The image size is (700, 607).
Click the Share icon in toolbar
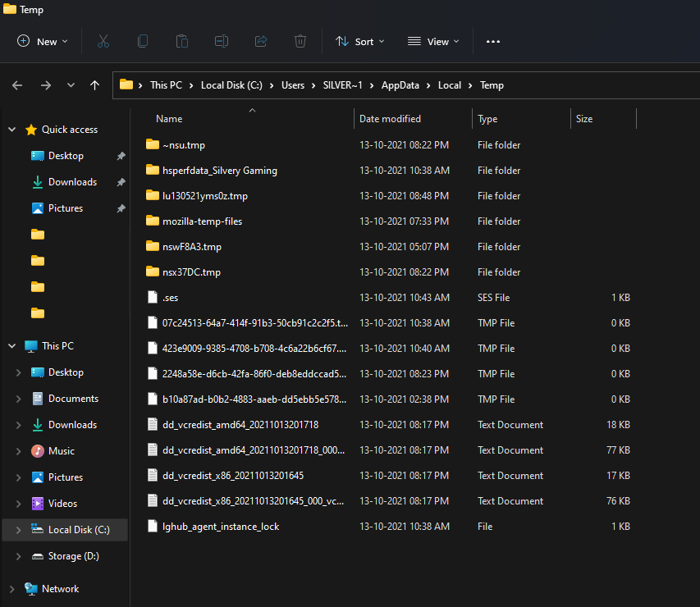coord(261,42)
